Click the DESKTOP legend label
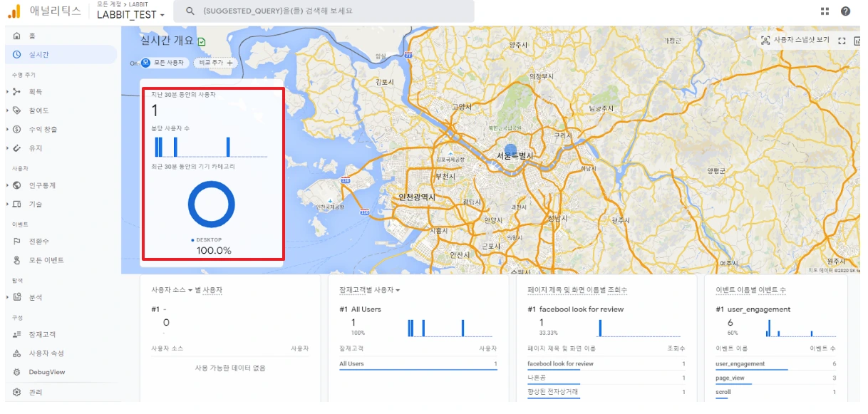 tap(208, 240)
